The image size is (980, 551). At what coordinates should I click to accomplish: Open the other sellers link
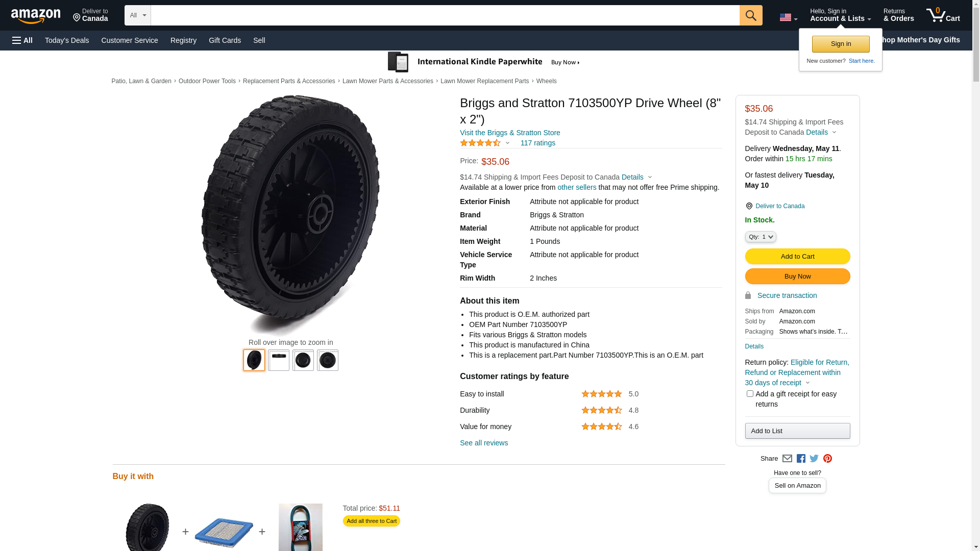point(577,187)
